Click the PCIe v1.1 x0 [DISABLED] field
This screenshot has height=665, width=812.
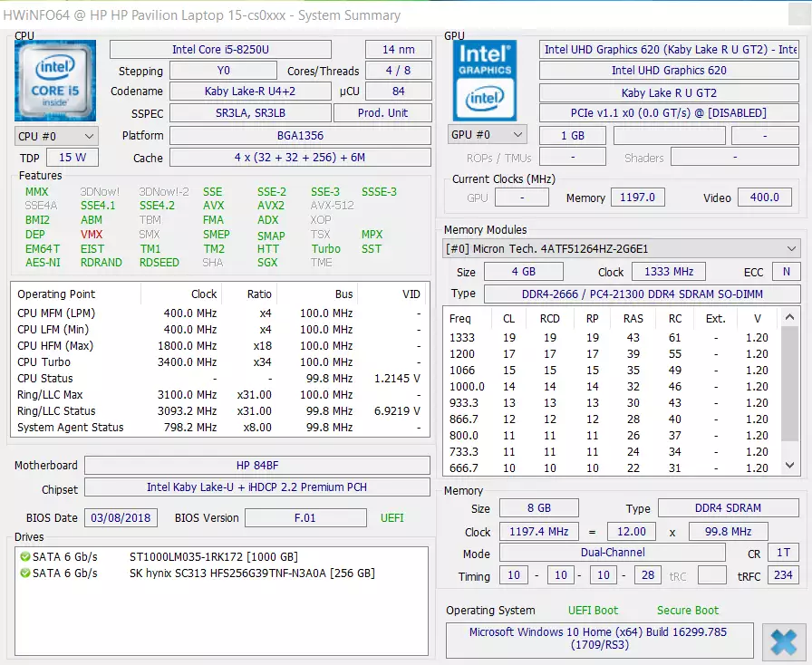669,113
